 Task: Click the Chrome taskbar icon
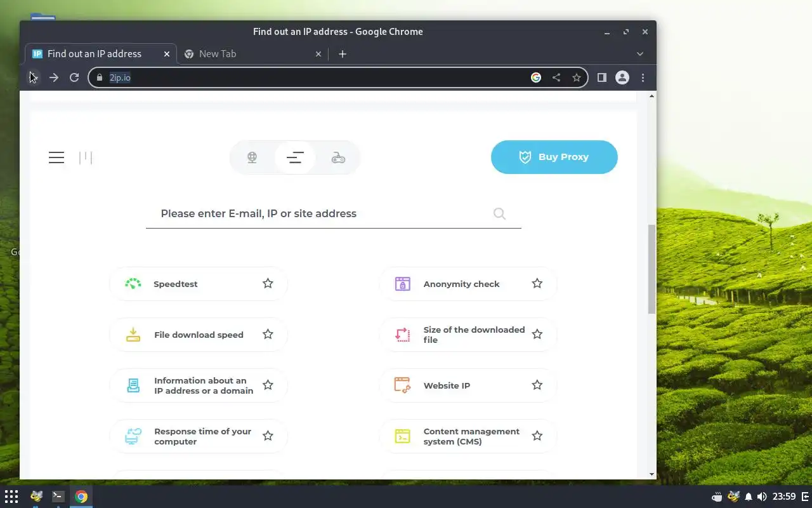[81, 497]
